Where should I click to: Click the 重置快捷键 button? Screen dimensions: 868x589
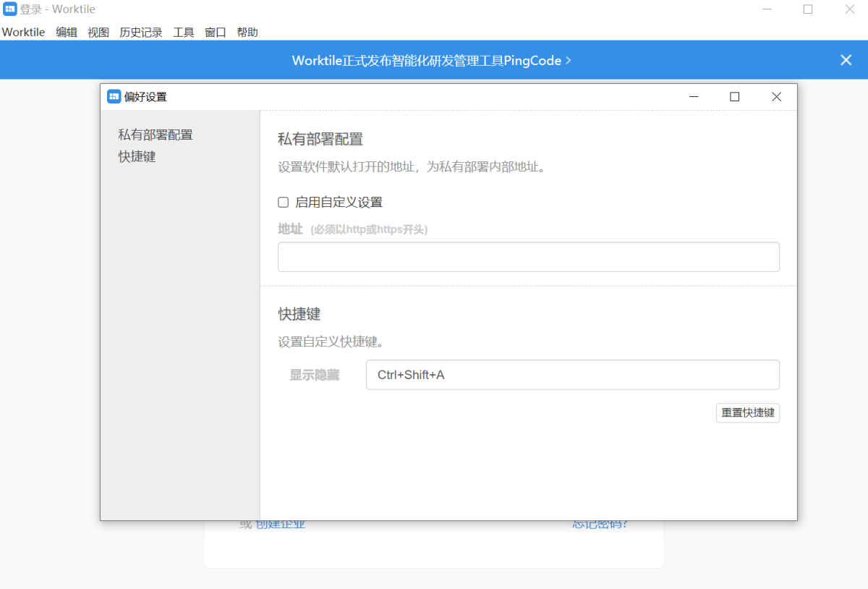pyautogui.click(x=748, y=412)
